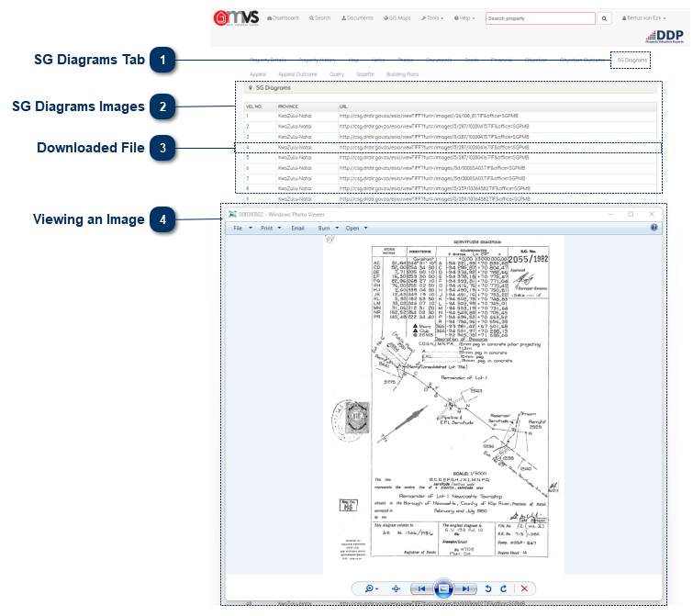Open Photo Viewer Print menu
This screenshot has width=693, height=616.
(x=271, y=228)
